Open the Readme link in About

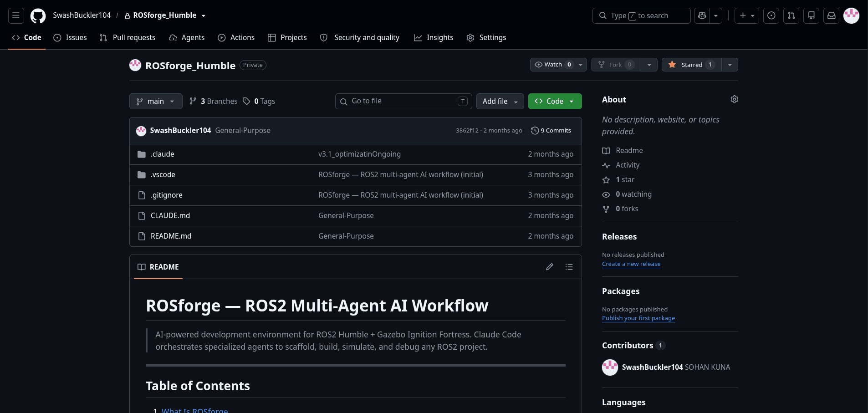coord(623,151)
